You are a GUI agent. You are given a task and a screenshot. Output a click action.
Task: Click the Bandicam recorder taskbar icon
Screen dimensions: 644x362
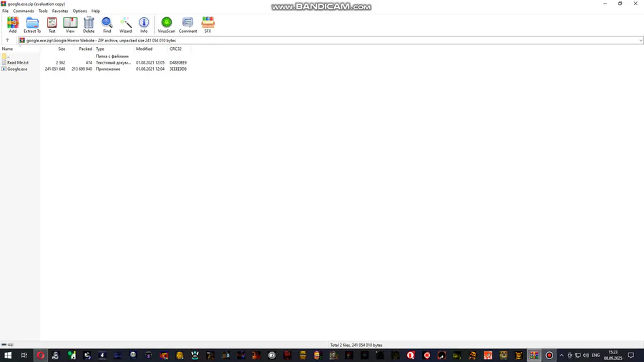pos(549,356)
